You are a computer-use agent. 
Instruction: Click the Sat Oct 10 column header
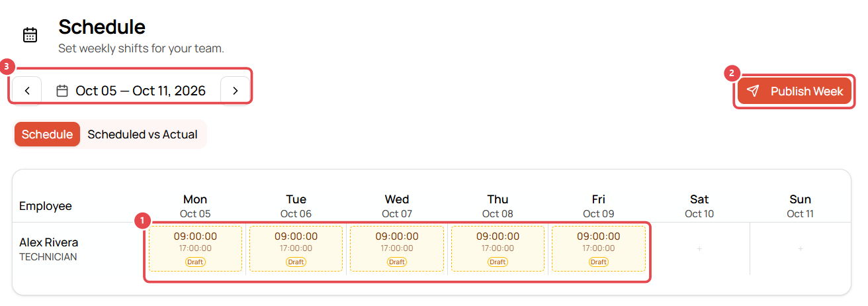[699, 206]
